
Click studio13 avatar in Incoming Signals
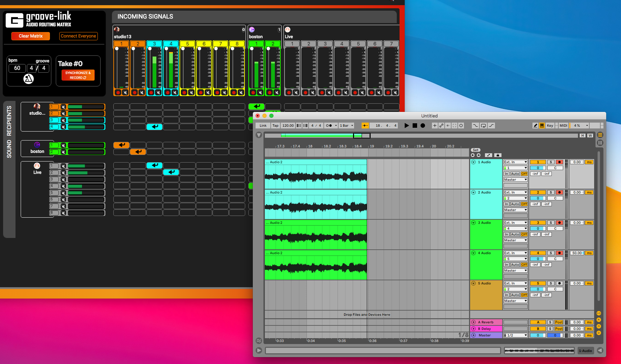pos(117,30)
